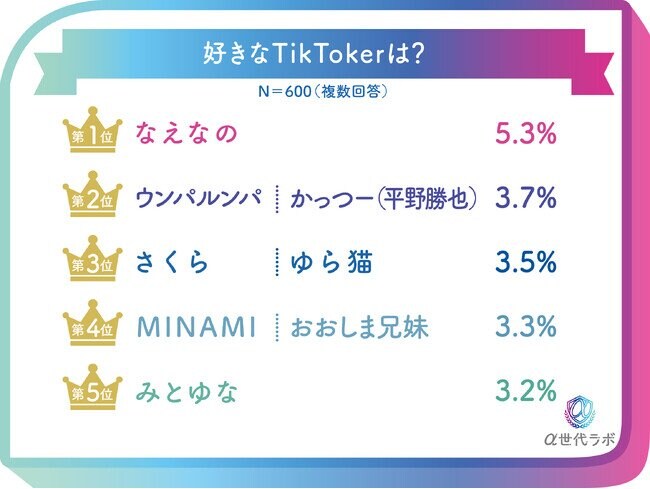Image resolution: width=650 pixels, height=489 pixels.
Task: Select the みとゆな entry
Action: [x=188, y=390]
